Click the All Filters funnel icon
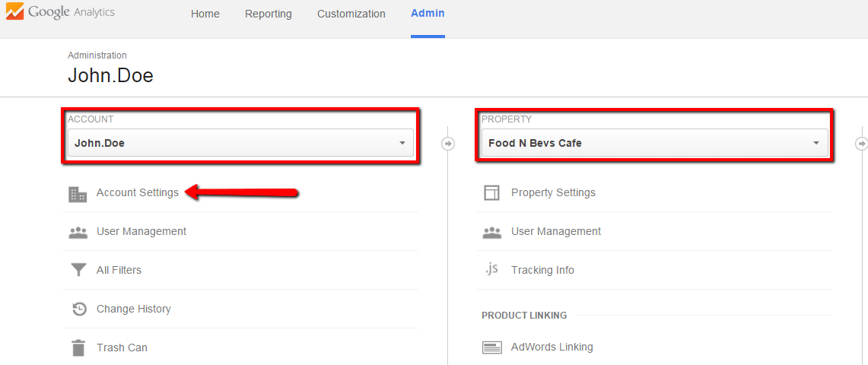 tap(78, 271)
